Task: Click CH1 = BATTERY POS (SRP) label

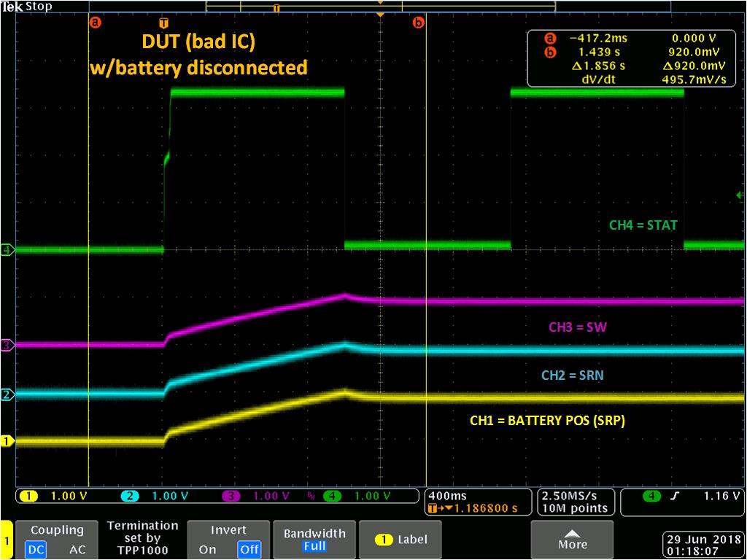Action: [547, 421]
